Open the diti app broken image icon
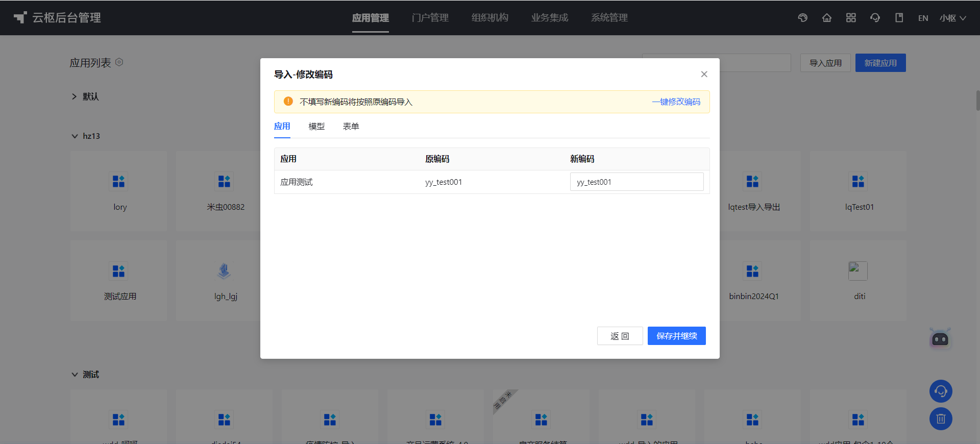Screen dimensions: 980x444 point(858,270)
